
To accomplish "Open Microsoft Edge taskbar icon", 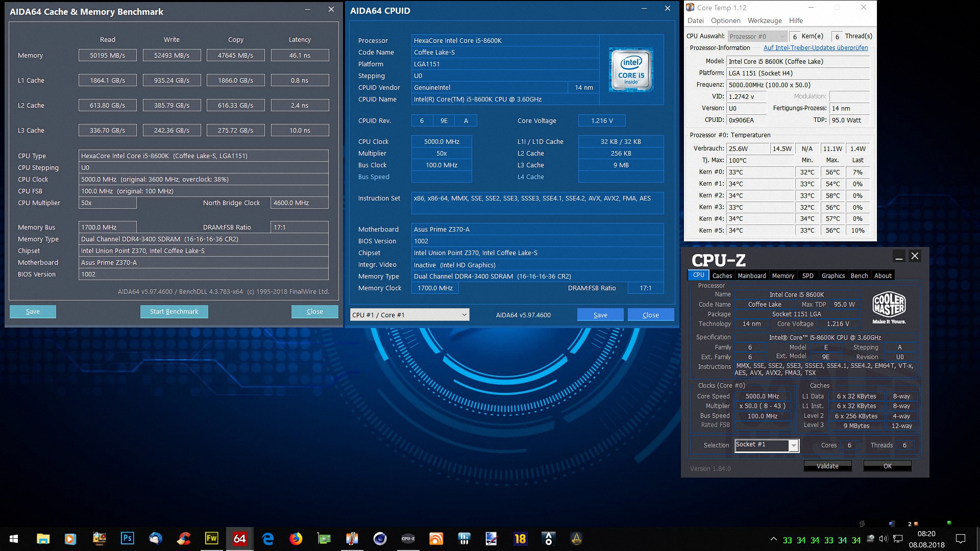I will [x=267, y=539].
